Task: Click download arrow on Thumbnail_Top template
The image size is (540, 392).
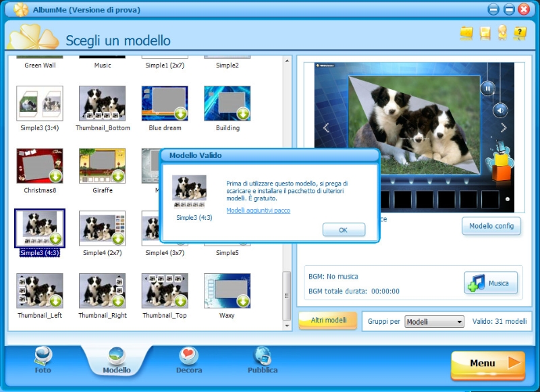Action: [180, 301]
